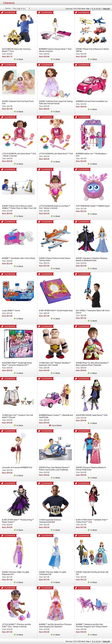Go to page 2 in top pagination
The height and width of the screenshot is (644, 112).
[x=93, y=9]
